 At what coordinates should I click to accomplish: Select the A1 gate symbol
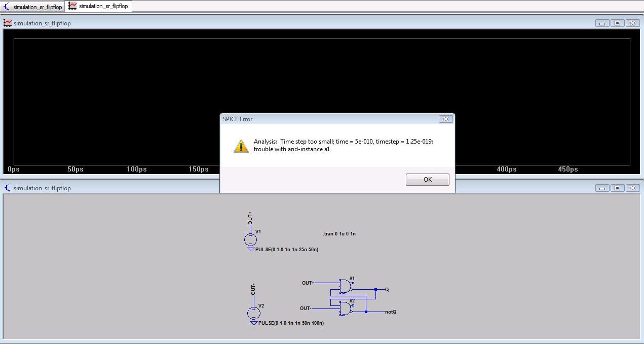click(346, 287)
